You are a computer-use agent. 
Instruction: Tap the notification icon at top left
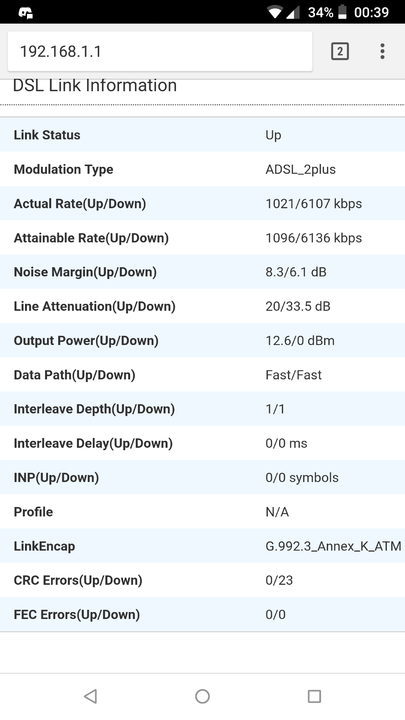click(25, 13)
